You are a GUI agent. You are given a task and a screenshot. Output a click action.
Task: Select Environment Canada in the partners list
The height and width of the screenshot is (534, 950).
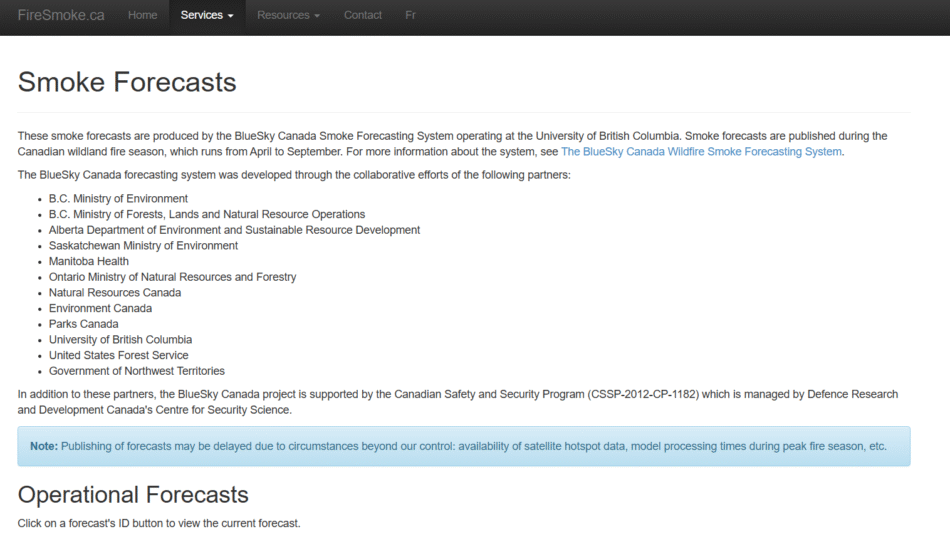click(100, 308)
